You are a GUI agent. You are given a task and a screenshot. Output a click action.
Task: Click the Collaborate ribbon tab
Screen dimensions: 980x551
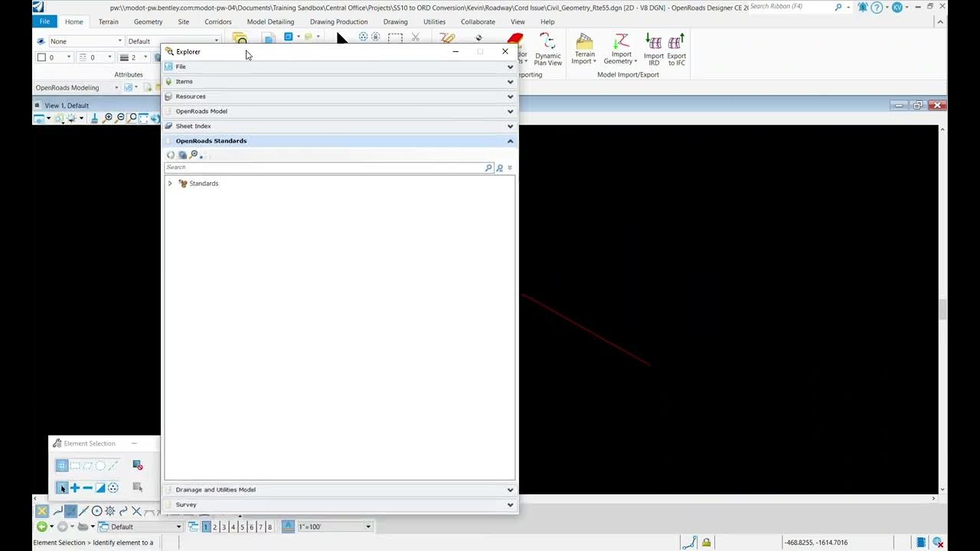click(x=478, y=21)
